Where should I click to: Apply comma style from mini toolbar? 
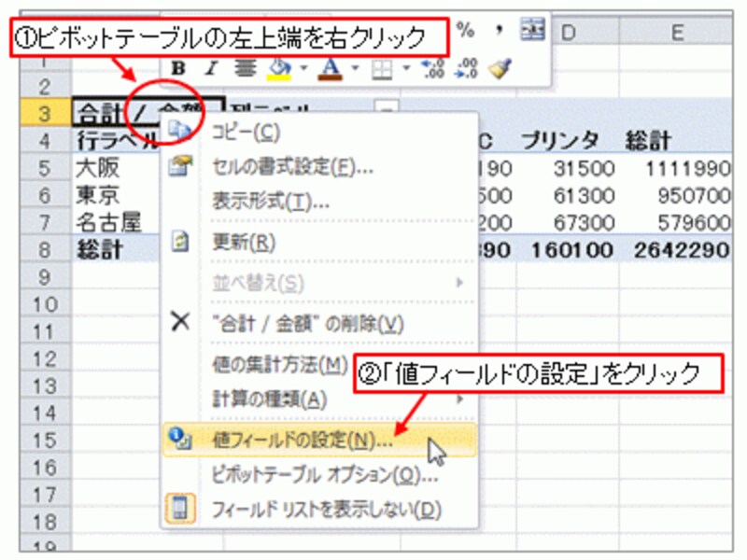tap(499, 31)
